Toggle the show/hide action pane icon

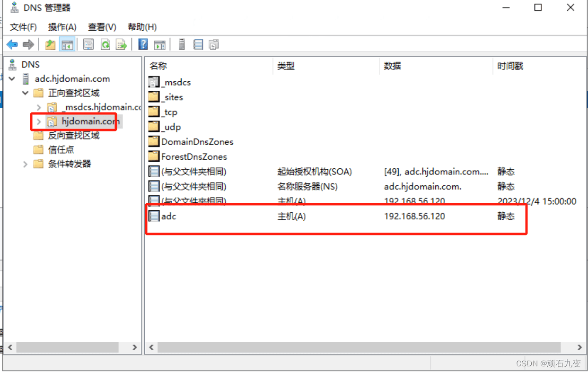(x=160, y=45)
